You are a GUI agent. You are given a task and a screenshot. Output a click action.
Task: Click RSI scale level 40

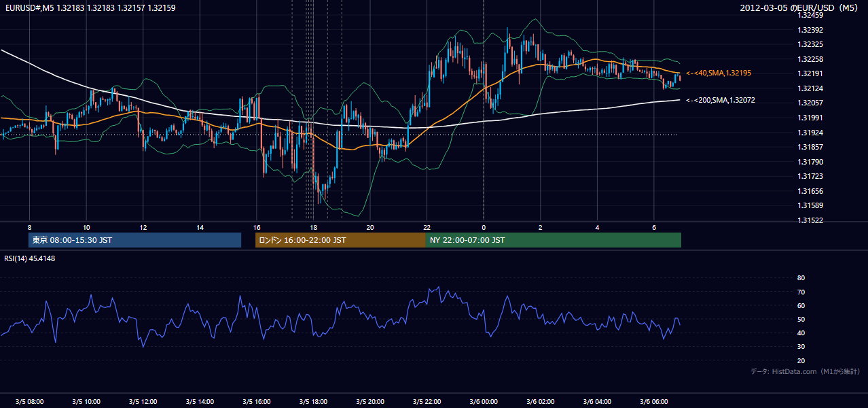(x=801, y=333)
